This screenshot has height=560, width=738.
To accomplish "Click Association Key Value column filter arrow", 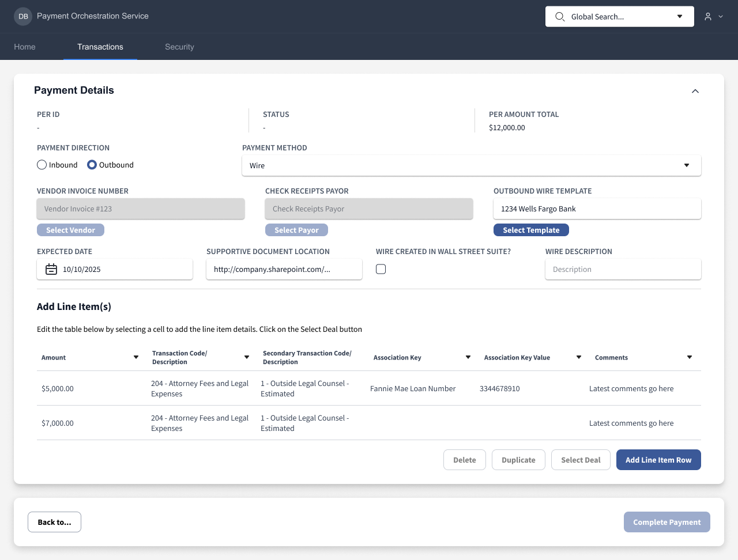I will 579,357.
